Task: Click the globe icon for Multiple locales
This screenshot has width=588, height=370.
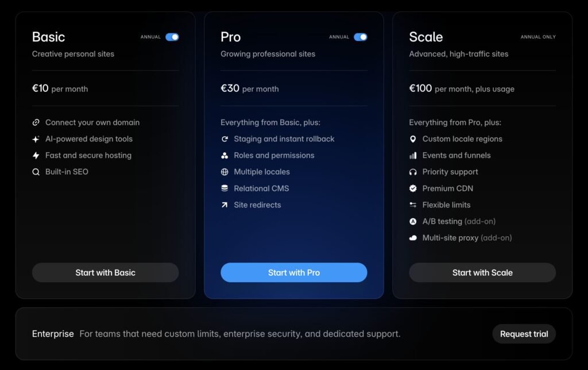Action: tap(225, 172)
